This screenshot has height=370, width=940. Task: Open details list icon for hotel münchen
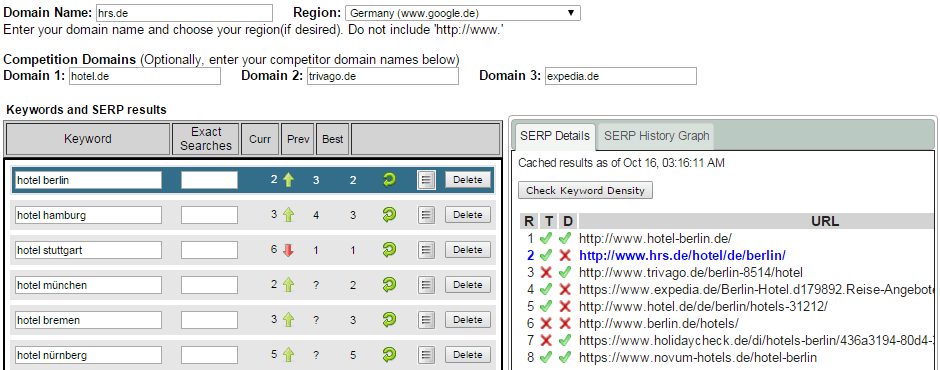pos(426,285)
